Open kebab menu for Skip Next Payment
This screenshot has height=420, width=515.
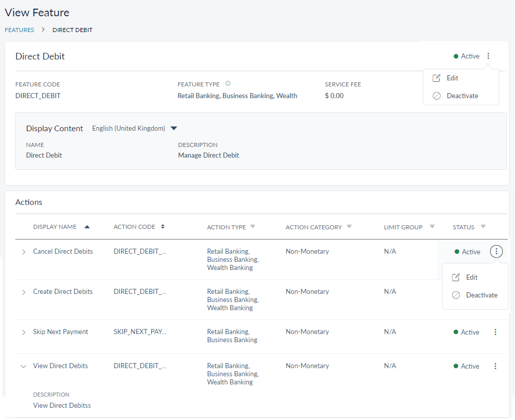pyautogui.click(x=496, y=332)
